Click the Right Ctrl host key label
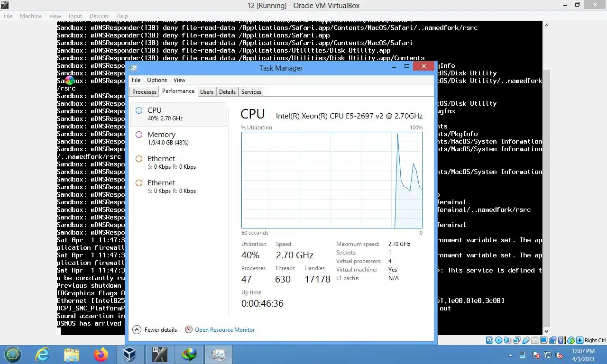This screenshot has width=607, height=364. [x=595, y=340]
